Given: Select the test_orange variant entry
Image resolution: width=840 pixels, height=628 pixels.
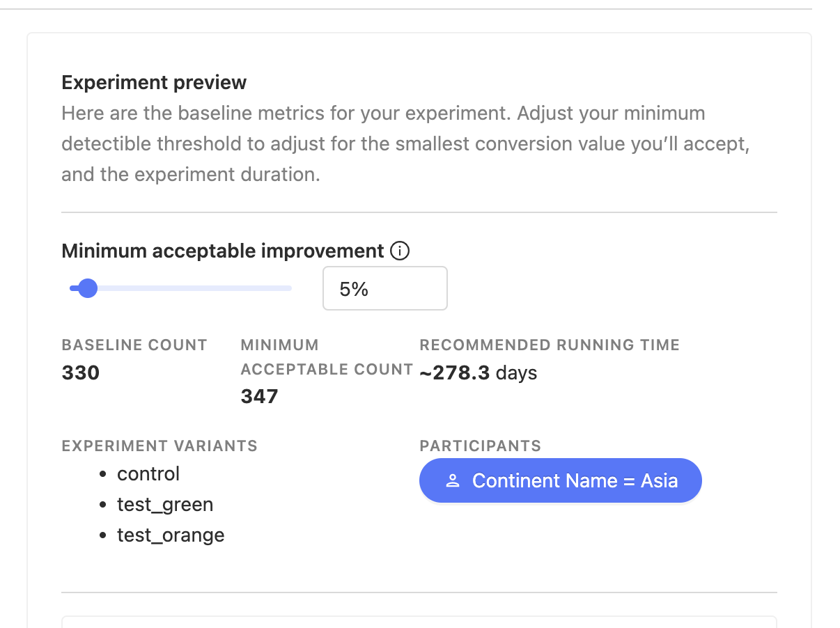Looking at the screenshot, I should pyautogui.click(x=171, y=535).
